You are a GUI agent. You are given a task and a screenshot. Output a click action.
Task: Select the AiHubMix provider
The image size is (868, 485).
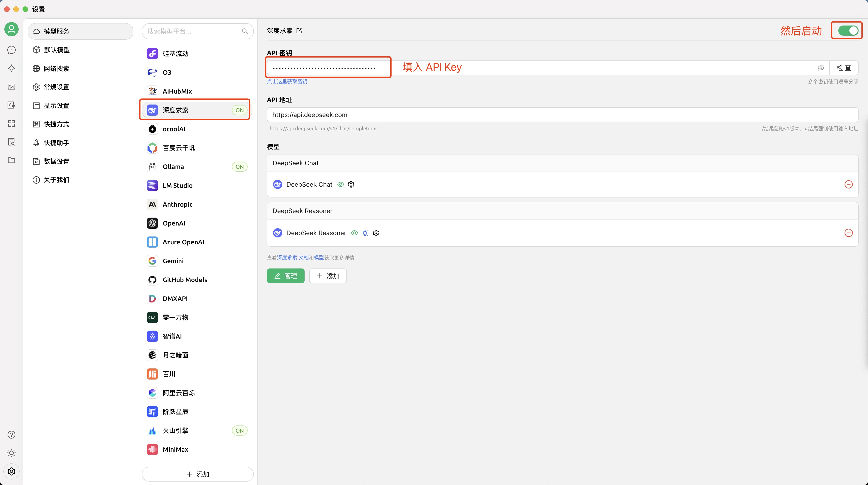click(197, 91)
